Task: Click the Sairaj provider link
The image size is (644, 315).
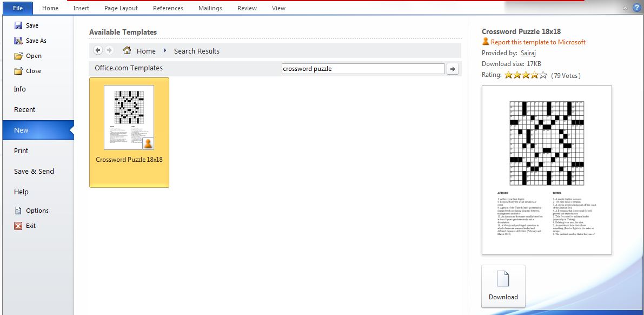Action: (x=528, y=53)
